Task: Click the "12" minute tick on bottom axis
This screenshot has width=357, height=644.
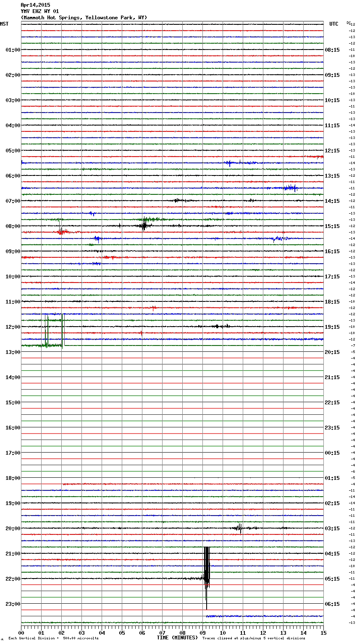Action: click(263, 633)
